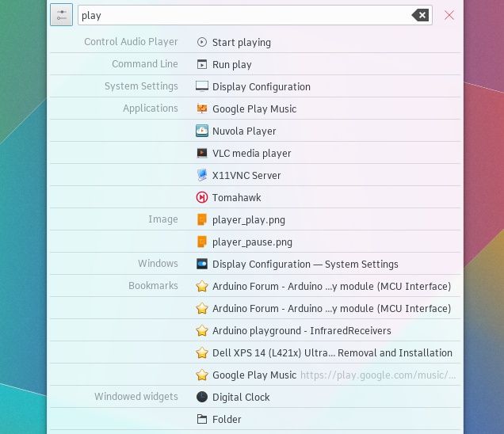Focus the search field containing "play"
This screenshot has height=434, width=504.
(255, 15)
